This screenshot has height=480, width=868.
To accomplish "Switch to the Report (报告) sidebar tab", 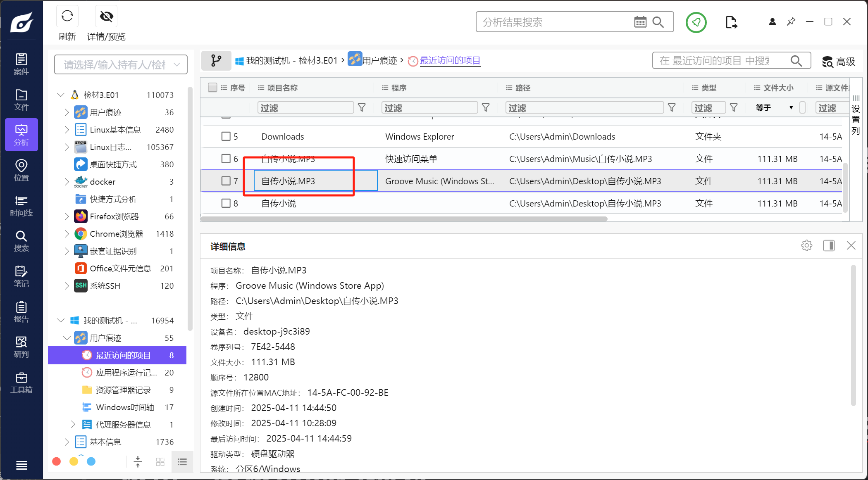I will [21, 312].
